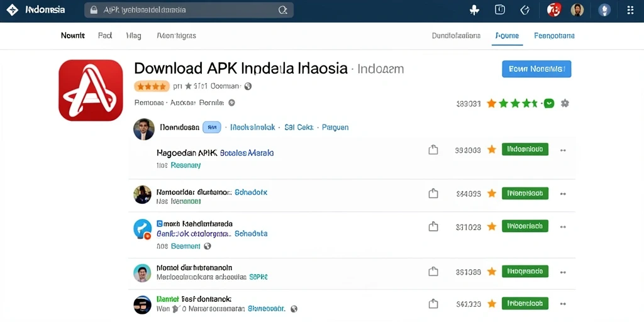
Task: Click the white plus-shaped header icon
Action: (x=474, y=10)
